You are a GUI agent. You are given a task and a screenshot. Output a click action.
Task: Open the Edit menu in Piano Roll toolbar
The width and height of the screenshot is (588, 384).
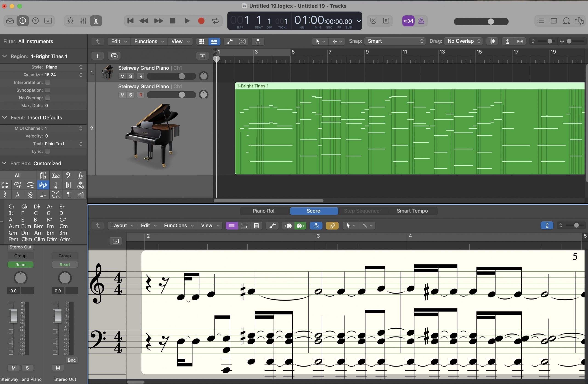tap(148, 226)
